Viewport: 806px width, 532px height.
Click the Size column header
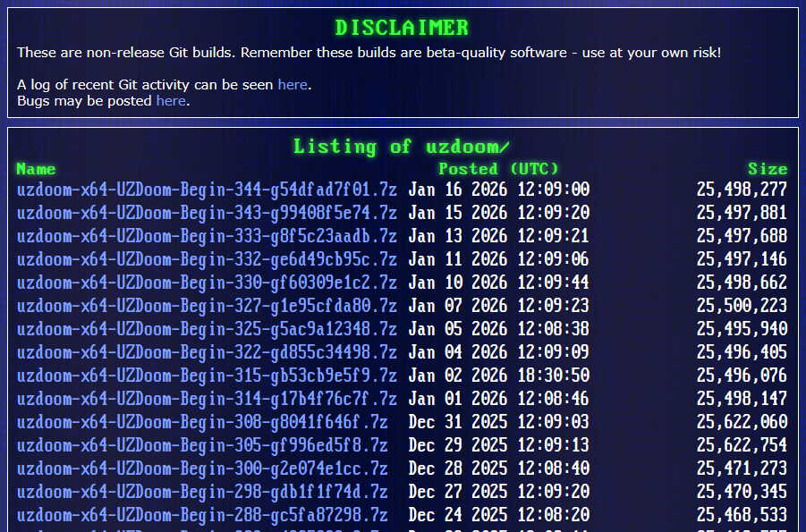pos(768,169)
